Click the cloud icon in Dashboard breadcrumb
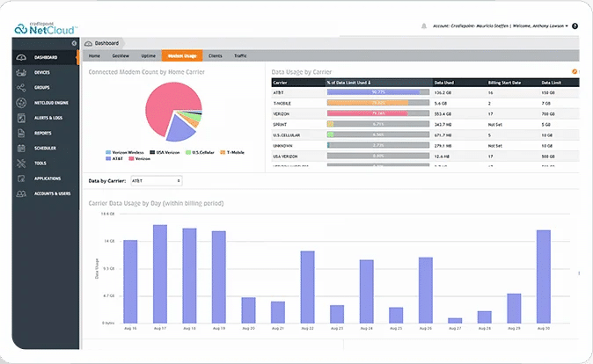Image resolution: width=593 pixels, height=364 pixels. [89, 43]
